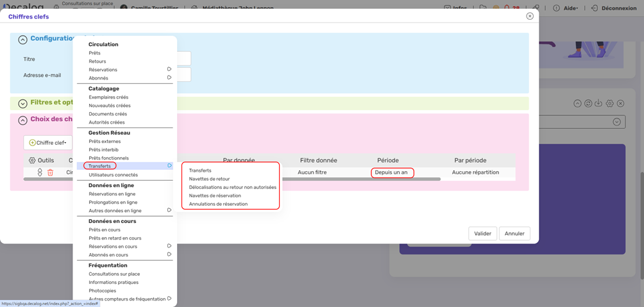Click the Déconnexion link
This screenshot has width=644, height=307.
click(x=614, y=8)
